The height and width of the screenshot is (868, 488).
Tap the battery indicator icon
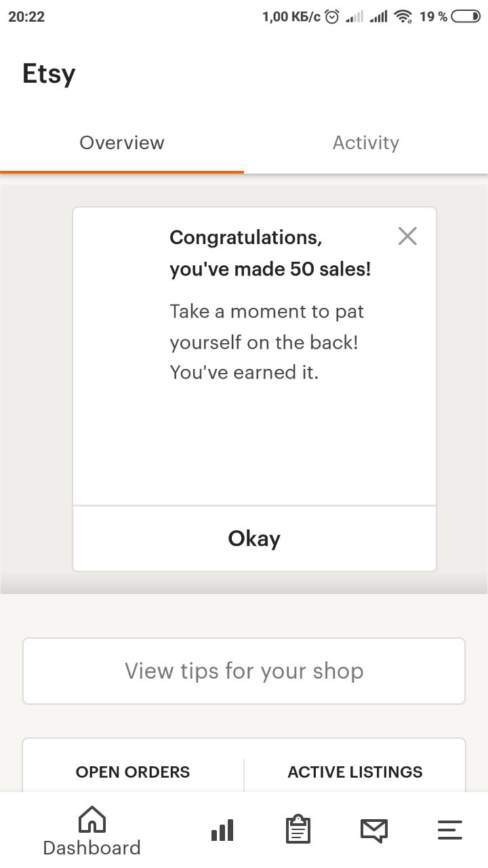tap(466, 17)
